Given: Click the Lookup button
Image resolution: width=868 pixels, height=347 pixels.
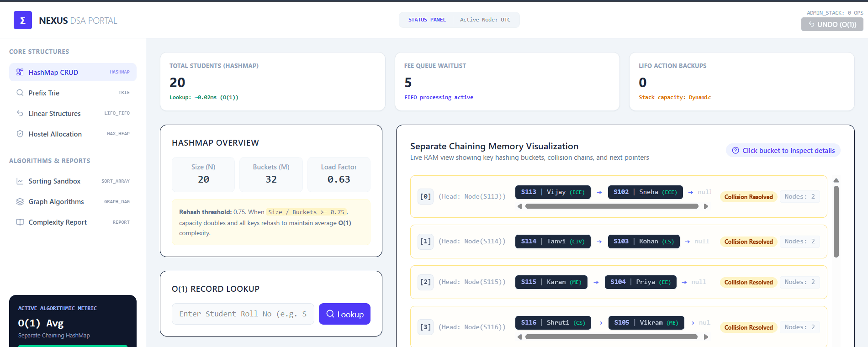Looking at the screenshot, I should pyautogui.click(x=344, y=314).
